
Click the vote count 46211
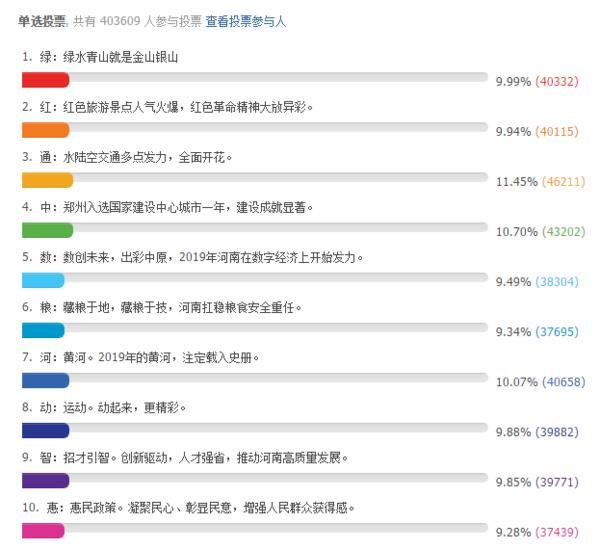click(x=564, y=182)
